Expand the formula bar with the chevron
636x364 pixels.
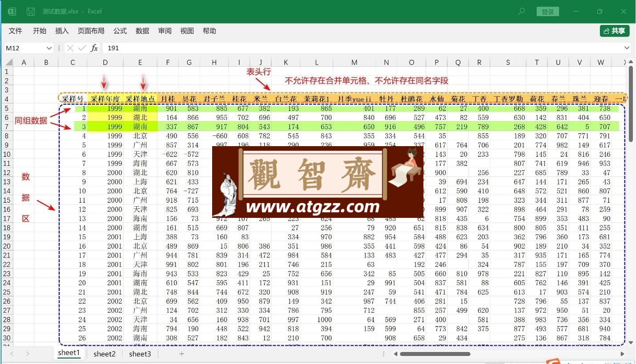627,48
